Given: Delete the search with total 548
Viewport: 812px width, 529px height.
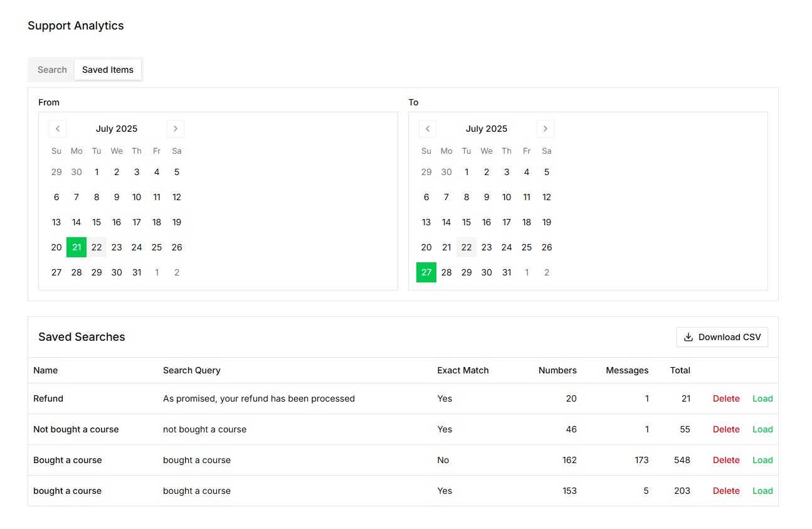Looking at the screenshot, I should tap(726, 460).
